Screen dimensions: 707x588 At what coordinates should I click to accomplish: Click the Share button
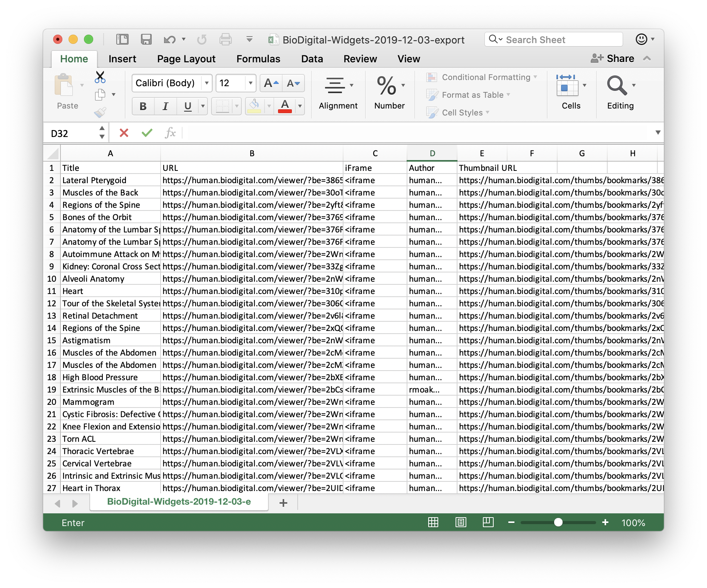pos(612,58)
